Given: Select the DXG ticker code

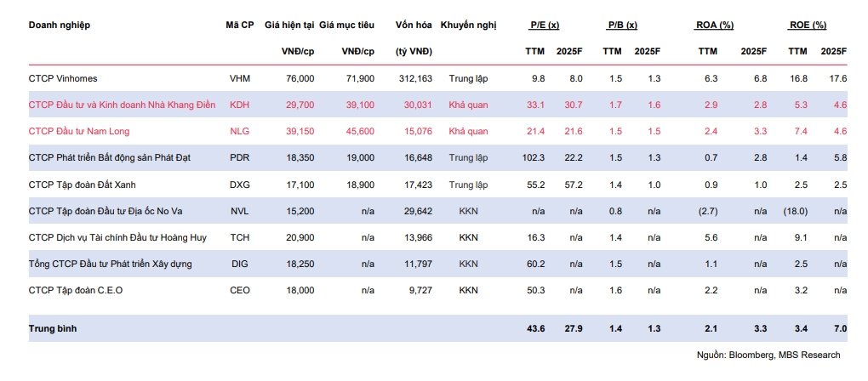Looking at the screenshot, I should coord(240,185).
